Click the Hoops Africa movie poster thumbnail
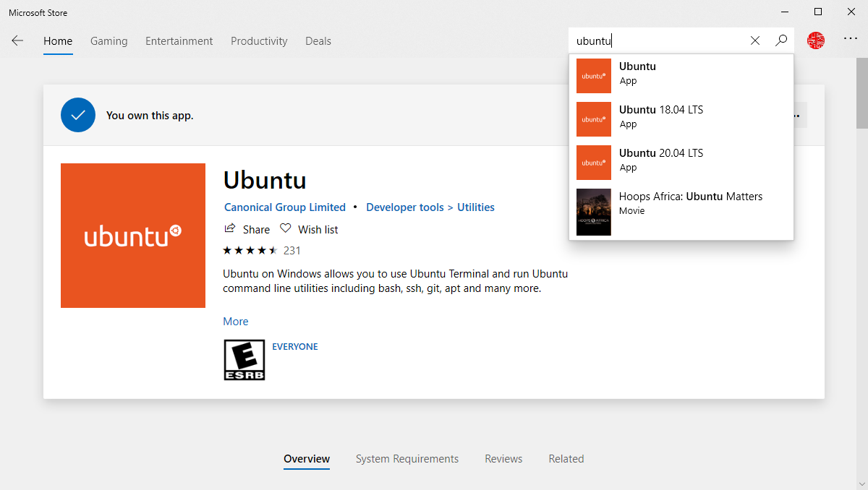The height and width of the screenshot is (490, 868). [594, 212]
